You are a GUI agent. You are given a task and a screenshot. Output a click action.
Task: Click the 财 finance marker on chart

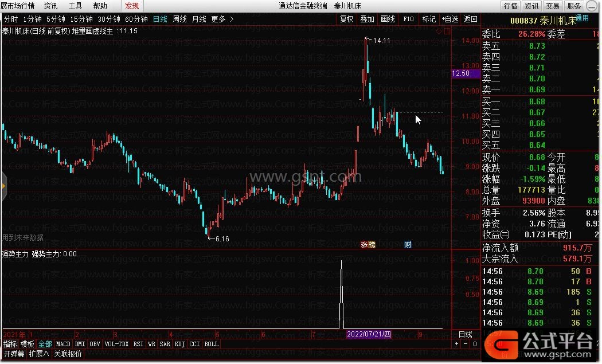(x=408, y=245)
